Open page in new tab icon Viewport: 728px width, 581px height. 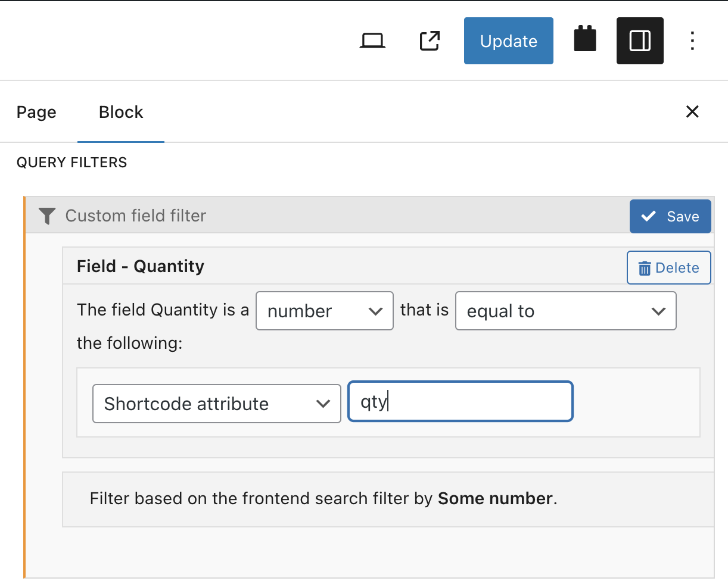tap(430, 40)
